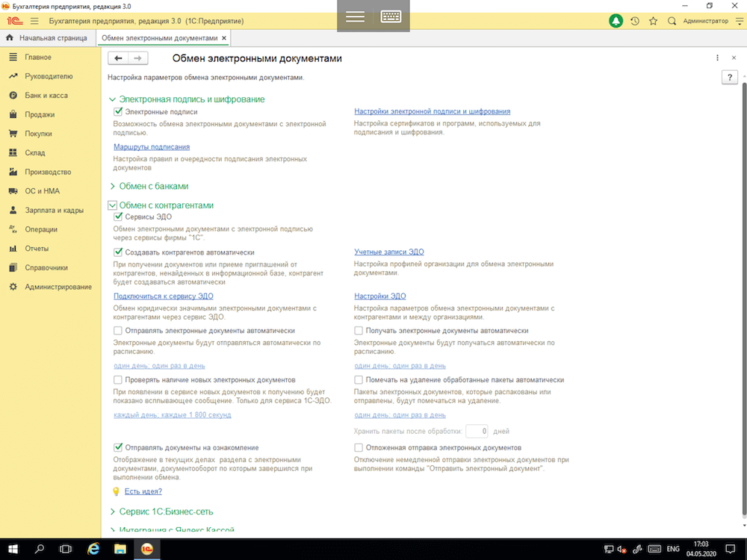Open Windows Start menu
The width and height of the screenshot is (747, 560).
(x=13, y=549)
